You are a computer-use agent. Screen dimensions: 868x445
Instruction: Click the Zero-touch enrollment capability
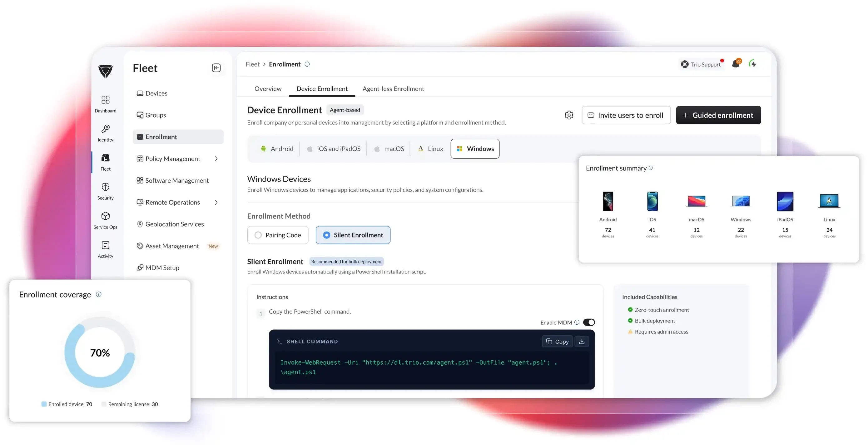tap(658, 310)
